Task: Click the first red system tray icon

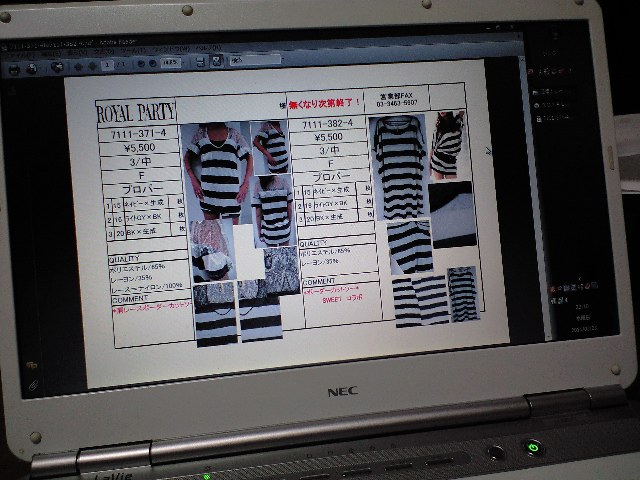Action: [x=553, y=289]
